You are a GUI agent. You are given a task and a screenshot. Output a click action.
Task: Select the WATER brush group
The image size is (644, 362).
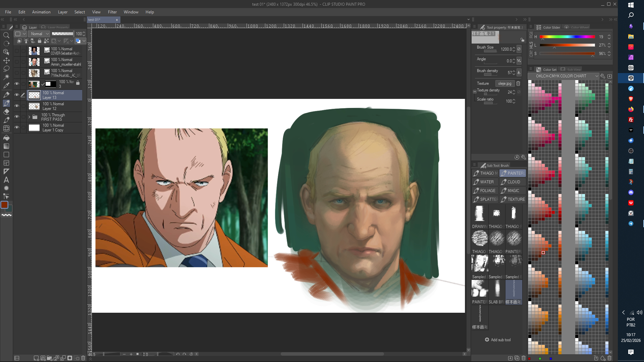pos(485,182)
